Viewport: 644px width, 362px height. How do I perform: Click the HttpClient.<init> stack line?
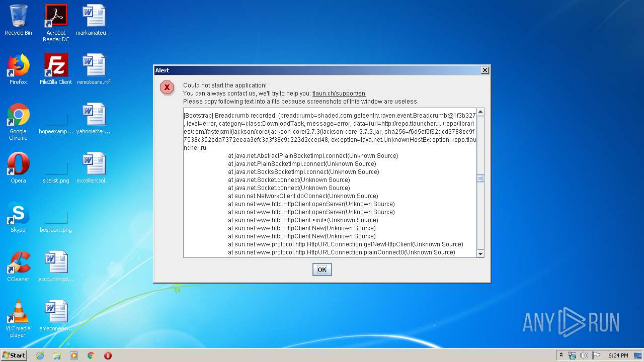[x=303, y=220]
